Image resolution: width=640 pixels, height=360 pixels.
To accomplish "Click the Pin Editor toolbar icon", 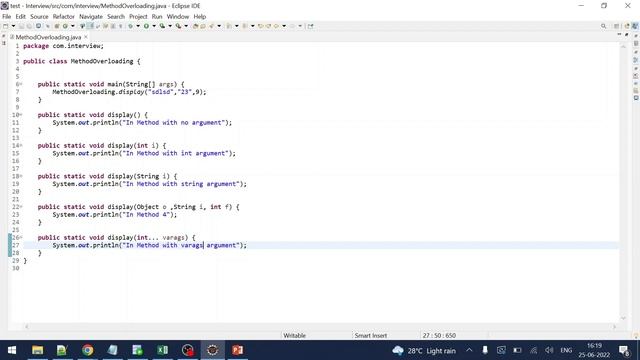I will coord(311,26).
